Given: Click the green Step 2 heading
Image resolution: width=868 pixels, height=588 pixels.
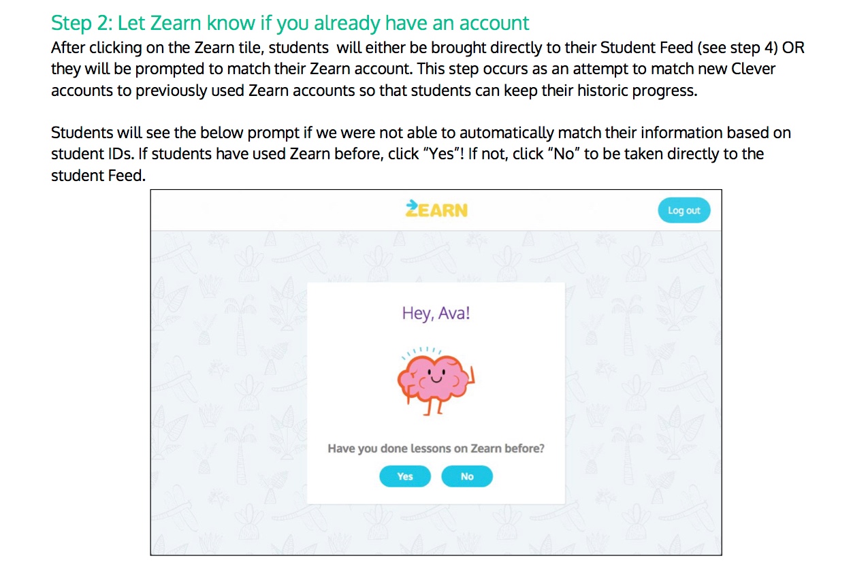Looking at the screenshot, I should tap(290, 22).
